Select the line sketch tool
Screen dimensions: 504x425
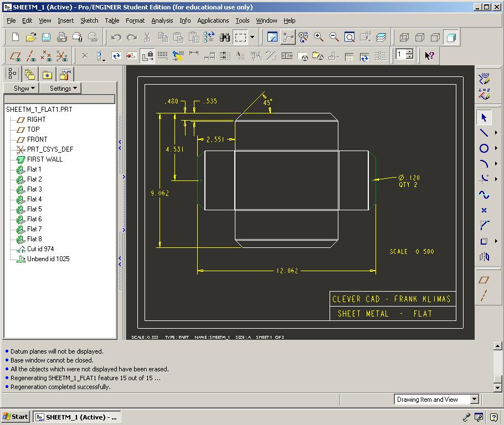[x=484, y=133]
